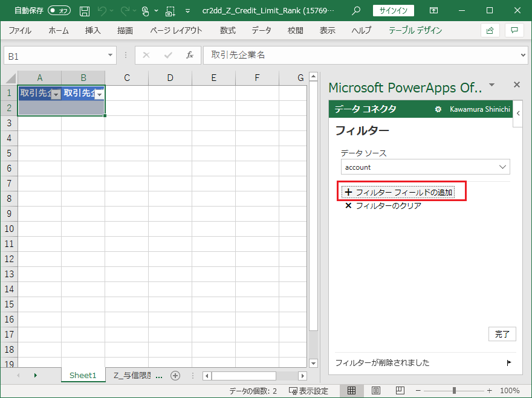This screenshot has height=398, width=532.
Task: Click the cancel X formula icon
Action: 146,55
